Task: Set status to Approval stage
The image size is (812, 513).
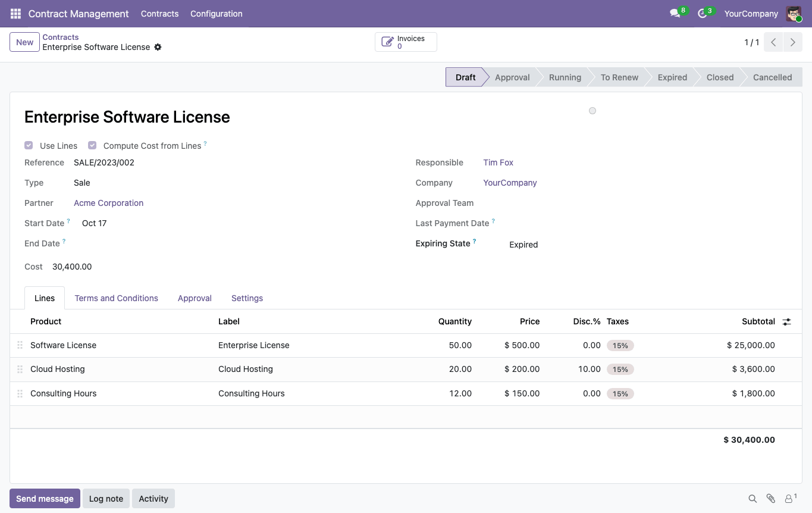Action: click(512, 77)
